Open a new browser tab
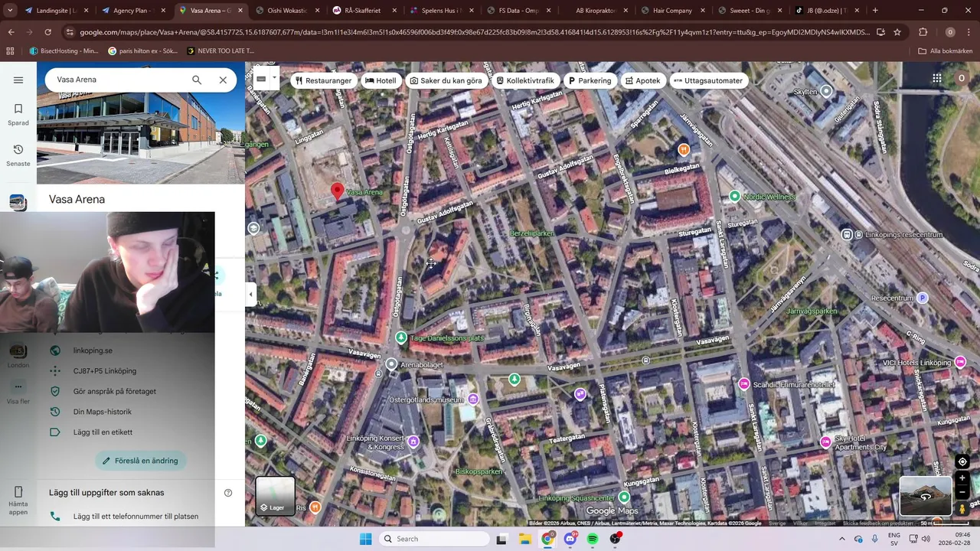The width and height of the screenshot is (980, 551). 875,11
